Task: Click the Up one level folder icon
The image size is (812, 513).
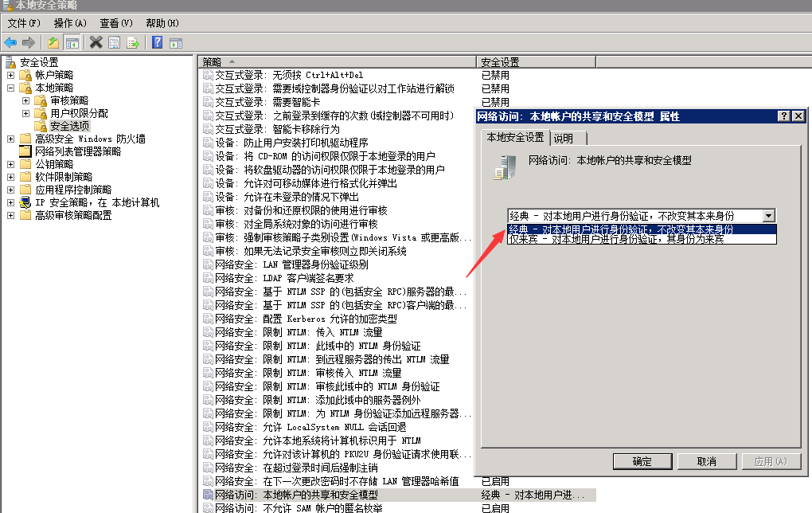Action: [53, 42]
